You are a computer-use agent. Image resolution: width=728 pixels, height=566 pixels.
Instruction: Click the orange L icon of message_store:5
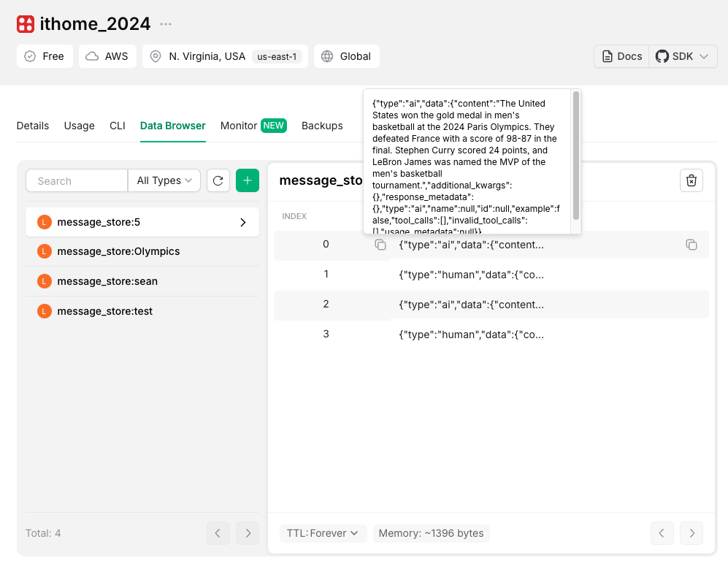44,222
